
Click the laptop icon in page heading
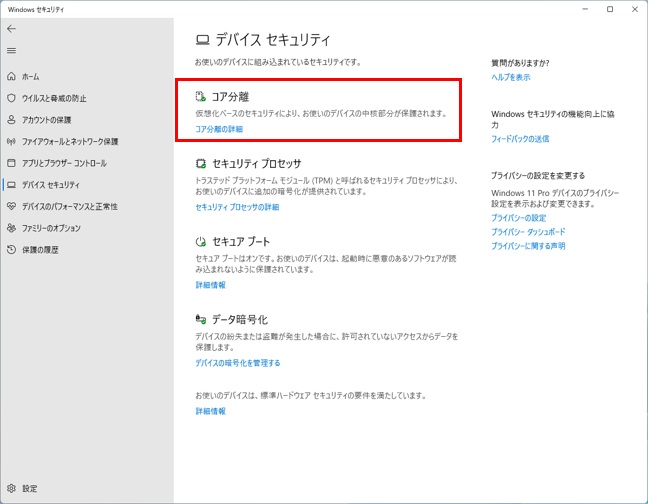(x=202, y=40)
